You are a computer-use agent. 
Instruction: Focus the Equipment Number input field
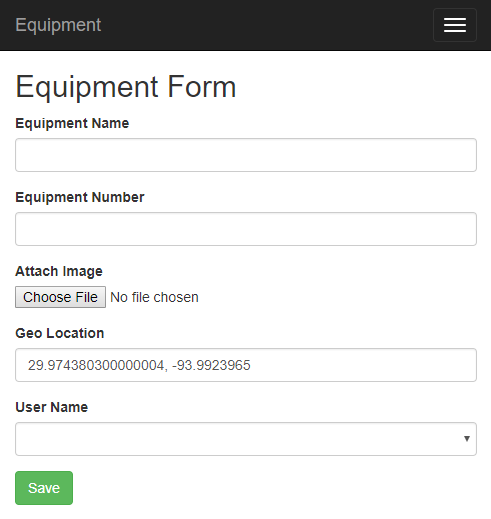click(246, 229)
